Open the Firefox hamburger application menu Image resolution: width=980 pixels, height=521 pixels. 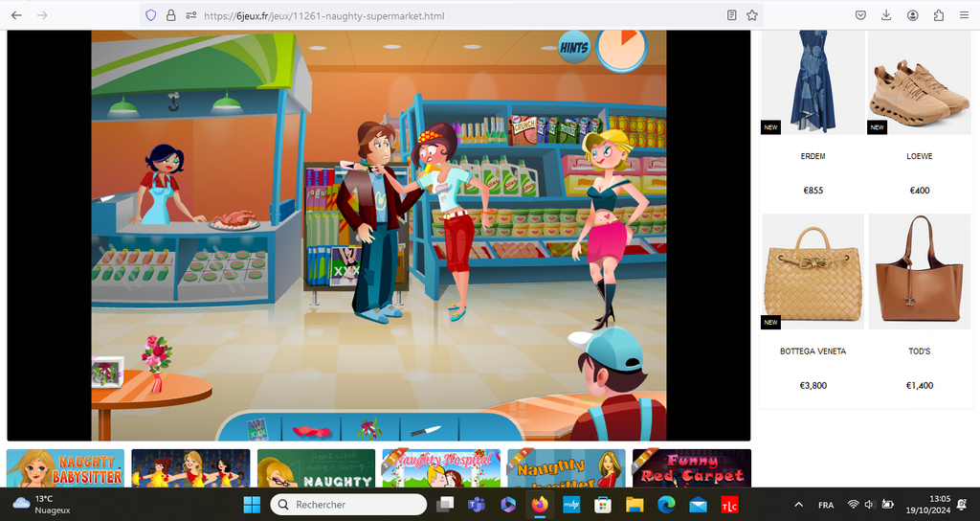(963, 15)
